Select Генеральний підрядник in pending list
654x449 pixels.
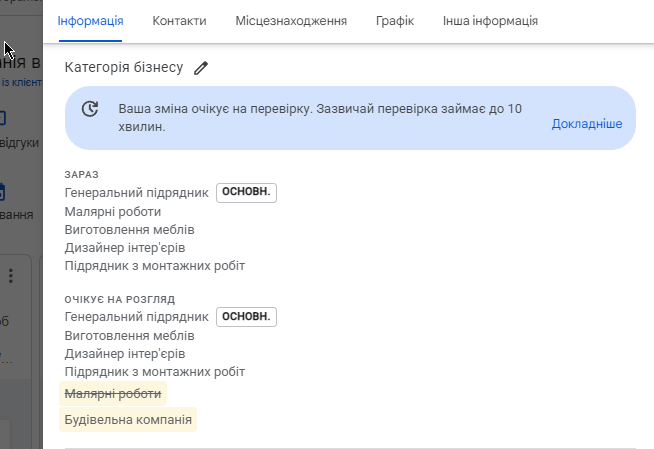pyautogui.click(x=136, y=317)
